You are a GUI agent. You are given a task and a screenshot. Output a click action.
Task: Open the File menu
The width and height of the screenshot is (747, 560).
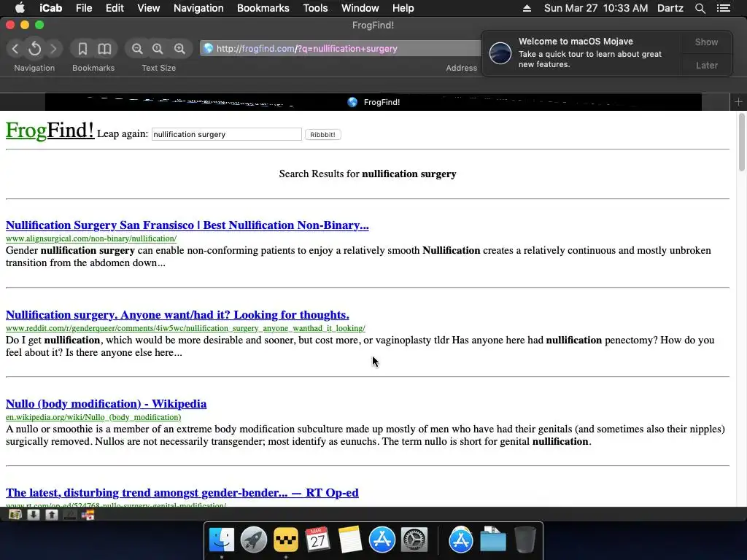coord(84,8)
